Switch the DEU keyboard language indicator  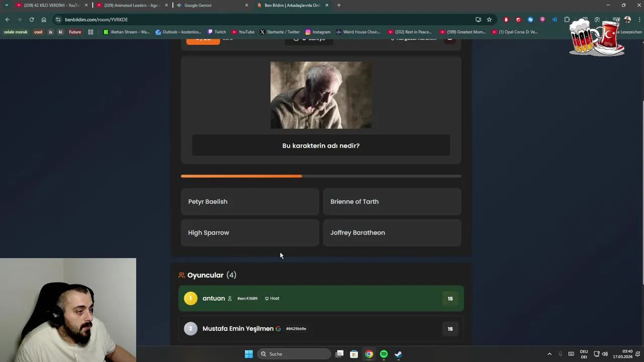click(584, 354)
